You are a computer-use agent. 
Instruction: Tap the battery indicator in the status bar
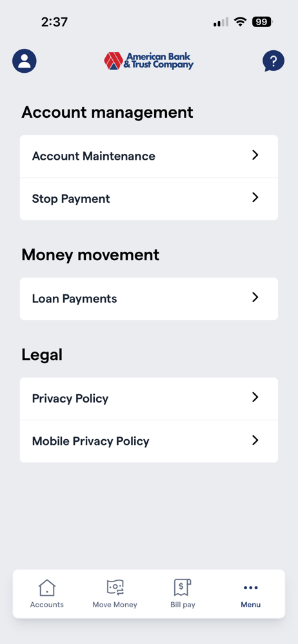click(x=262, y=22)
